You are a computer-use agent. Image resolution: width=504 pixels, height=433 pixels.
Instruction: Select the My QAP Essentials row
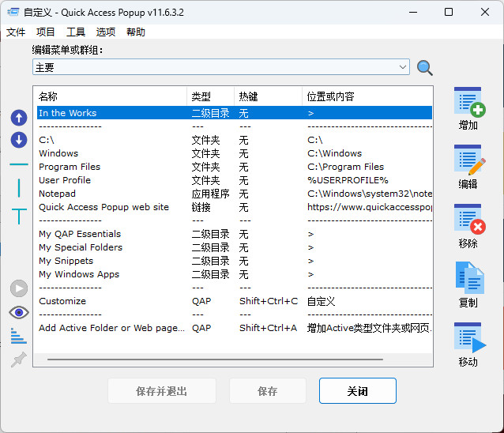pos(235,234)
